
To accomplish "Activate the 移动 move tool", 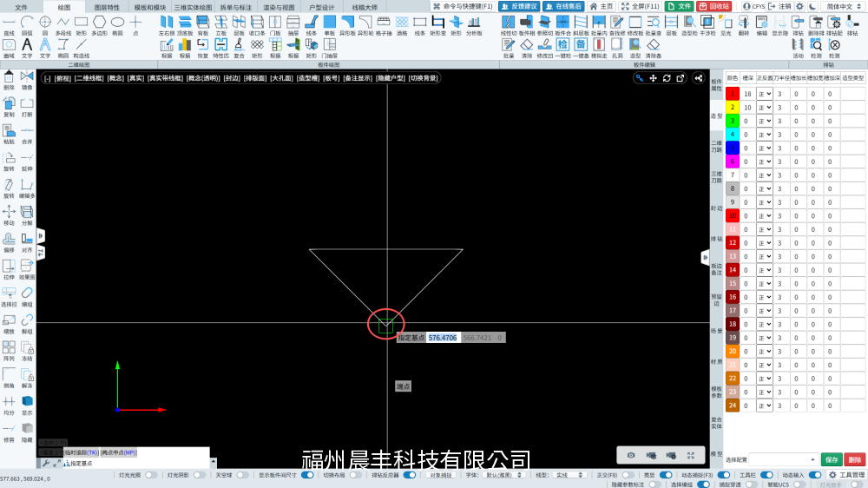I will [9, 215].
